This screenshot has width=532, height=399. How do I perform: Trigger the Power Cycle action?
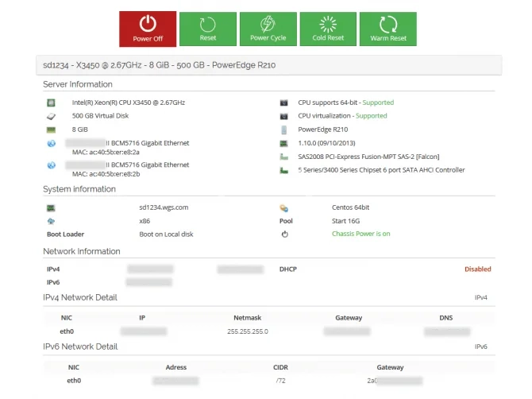coord(268,29)
